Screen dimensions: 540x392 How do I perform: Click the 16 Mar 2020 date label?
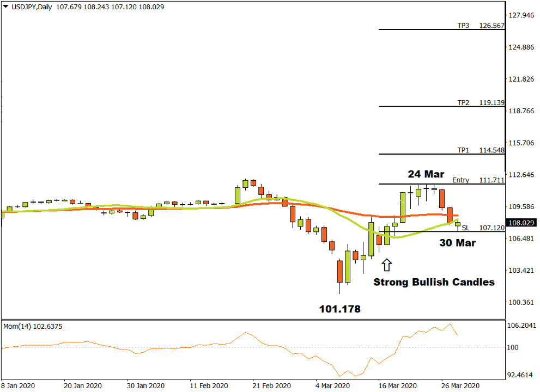[398, 385]
